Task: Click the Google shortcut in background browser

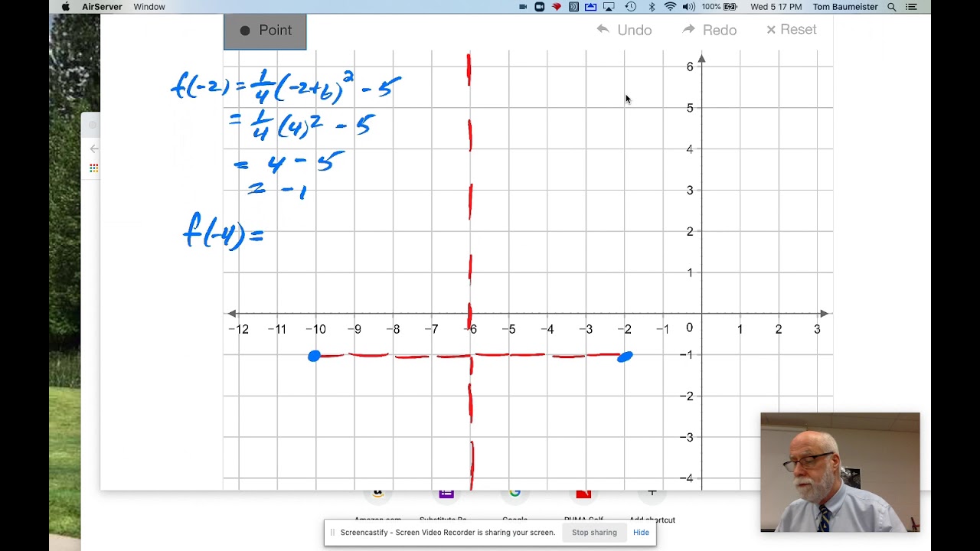Action: [x=514, y=494]
